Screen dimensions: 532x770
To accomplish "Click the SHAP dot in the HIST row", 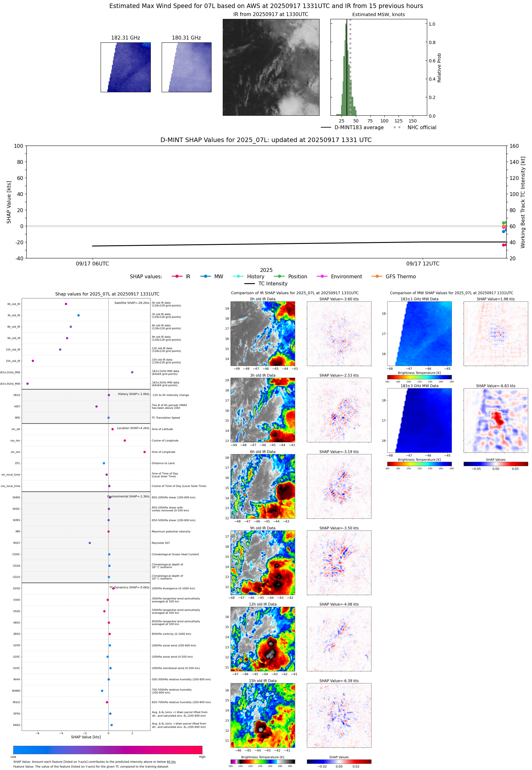I will click(x=96, y=407).
